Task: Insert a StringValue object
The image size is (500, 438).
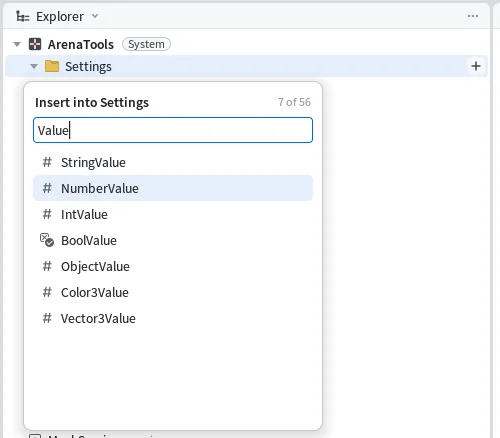Action: 173,162
